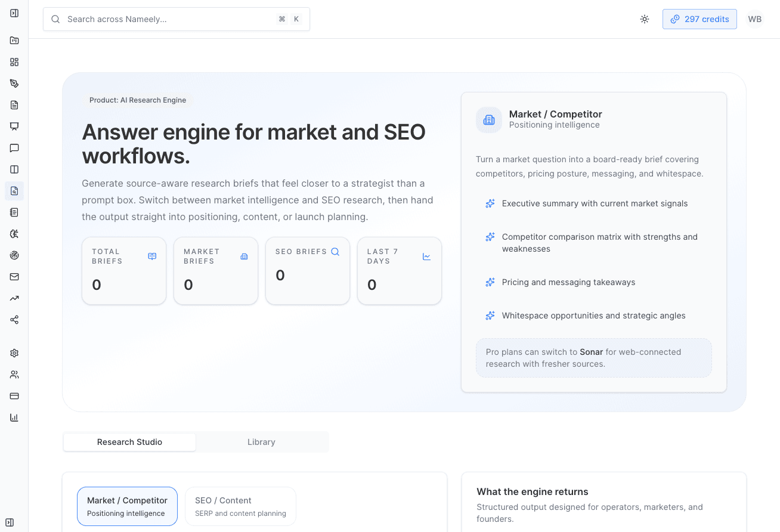The image size is (780, 532).
Task: Click the target/goals icon in the sidebar
Action: [14, 255]
